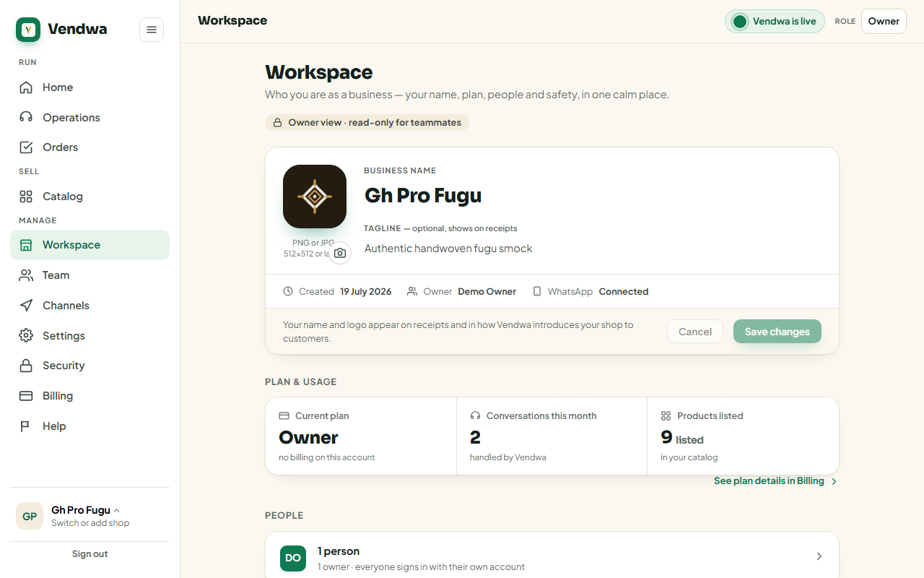Expand the 1 person row chevron
The width and height of the screenshot is (924, 578).
[x=819, y=556]
